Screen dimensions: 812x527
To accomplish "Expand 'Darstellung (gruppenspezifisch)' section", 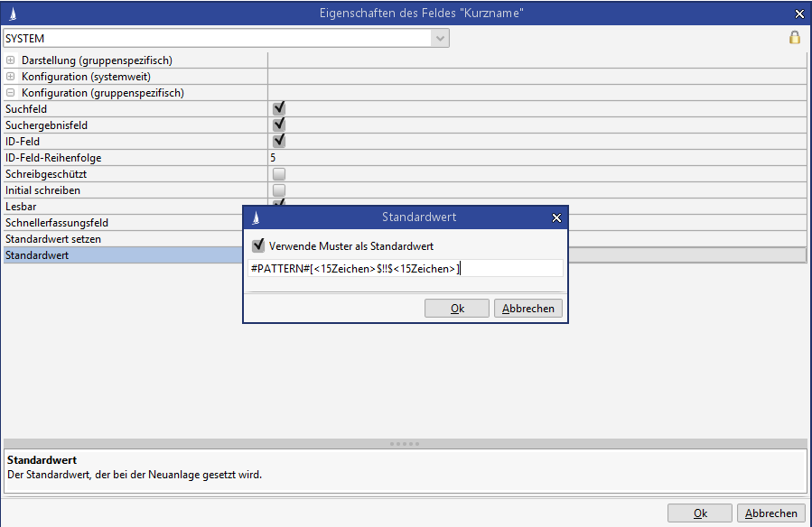I will (11, 60).
